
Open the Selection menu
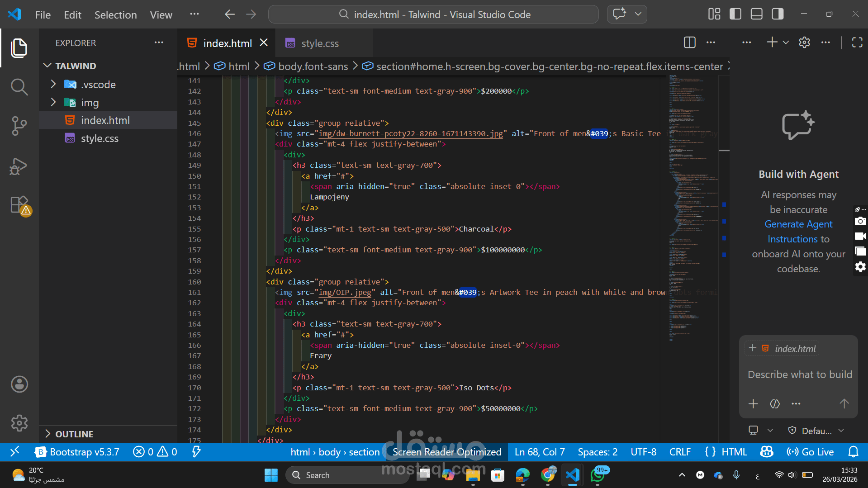point(115,15)
